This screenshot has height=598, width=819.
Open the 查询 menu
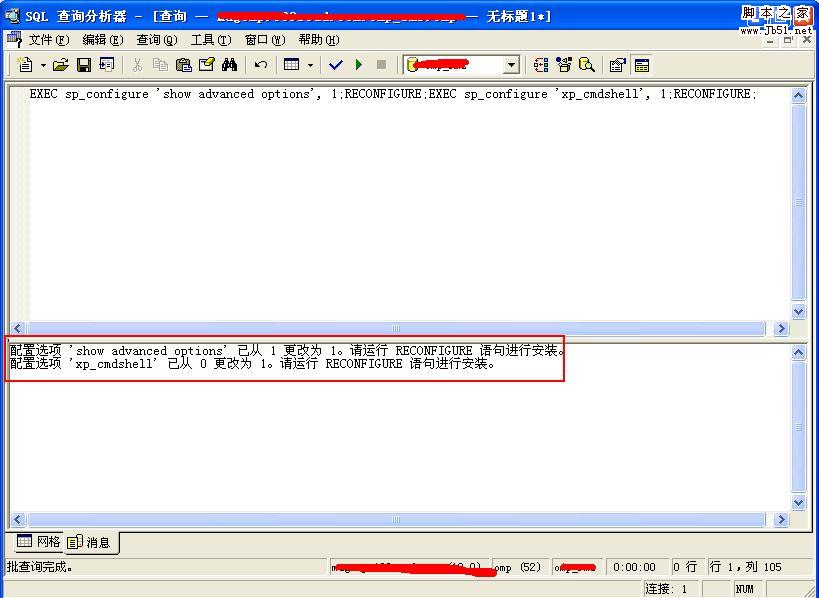(x=156, y=39)
